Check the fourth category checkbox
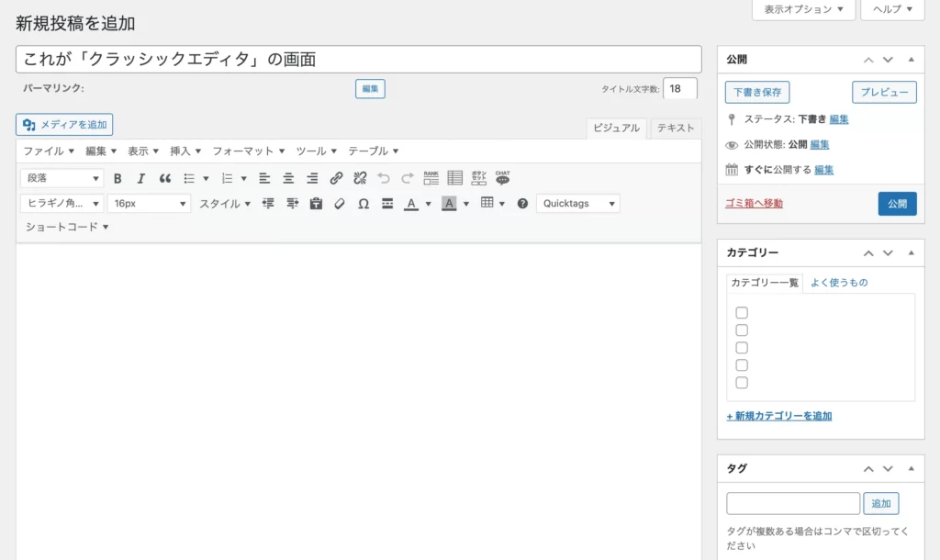The width and height of the screenshot is (940, 560). click(x=742, y=364)
